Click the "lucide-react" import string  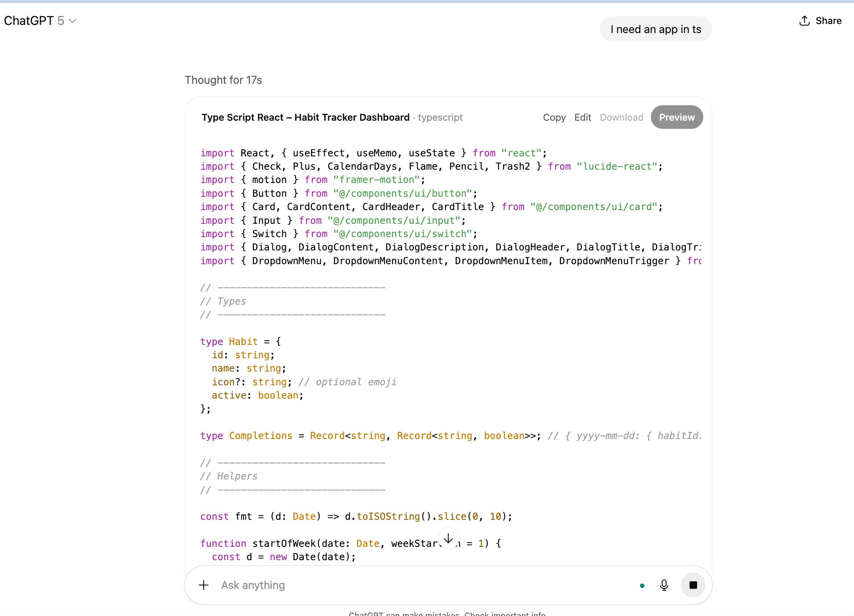pos(616,166)
